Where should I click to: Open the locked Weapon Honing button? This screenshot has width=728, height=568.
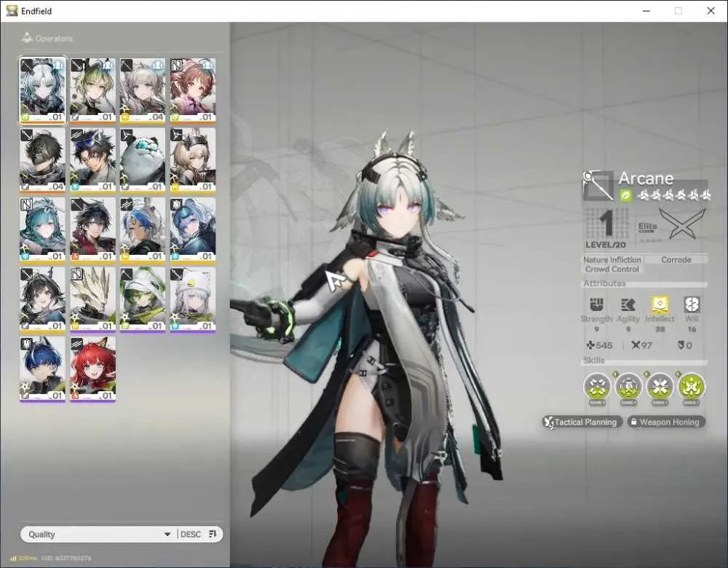tap(666, 422)
